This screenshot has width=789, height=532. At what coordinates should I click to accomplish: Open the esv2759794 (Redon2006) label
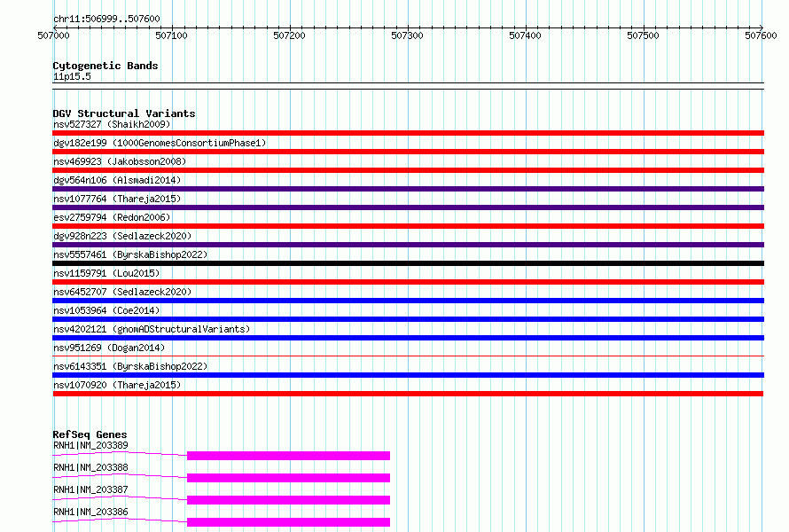coord(112,217)
